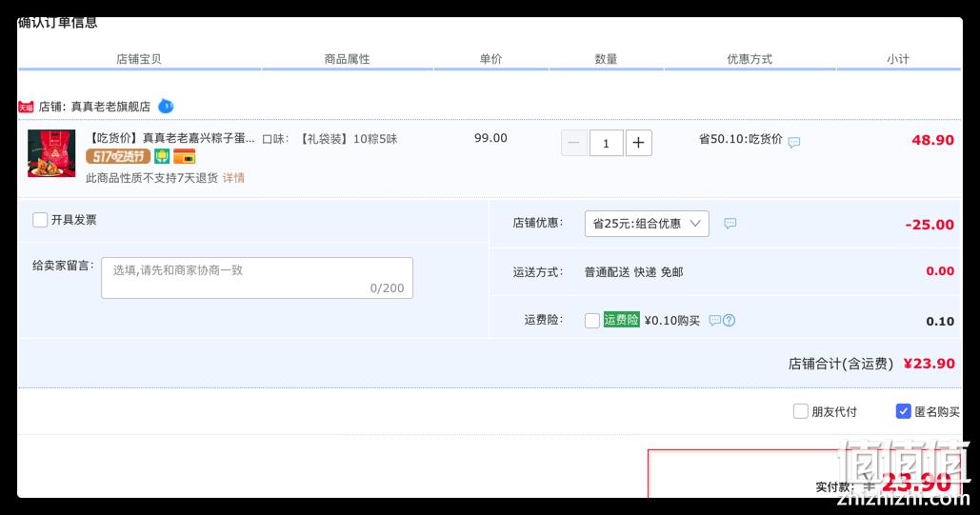Click the shop total ¥23.90
The height and width of the screenshot is (515, 980).
[930, 363]
